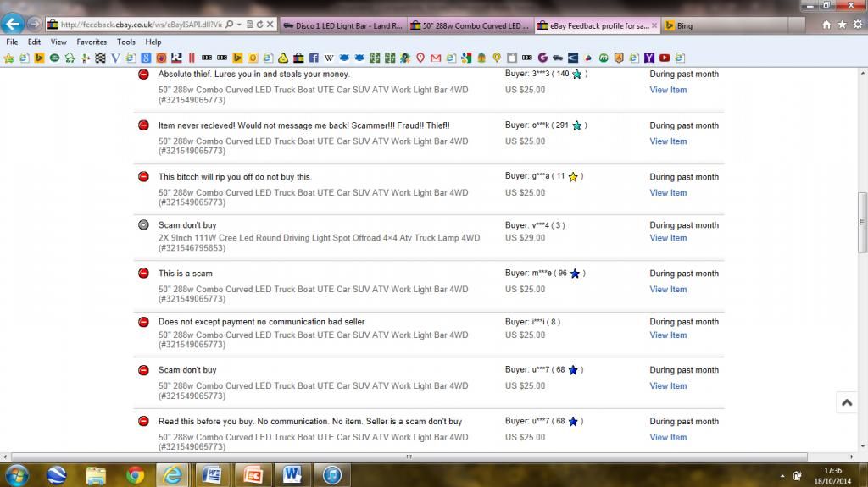View Item for 'Item never recieved' feedback

[668, 141]
